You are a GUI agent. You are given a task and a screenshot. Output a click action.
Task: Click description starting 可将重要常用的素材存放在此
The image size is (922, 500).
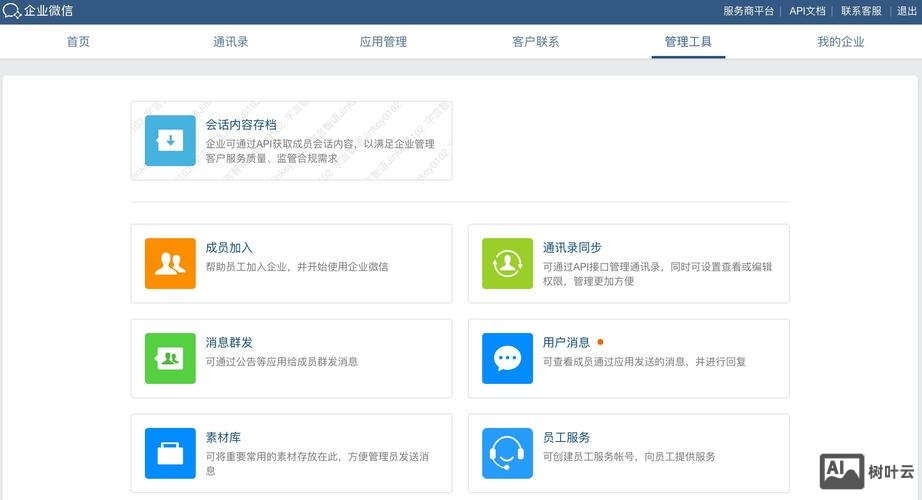[x=317, y=464]
